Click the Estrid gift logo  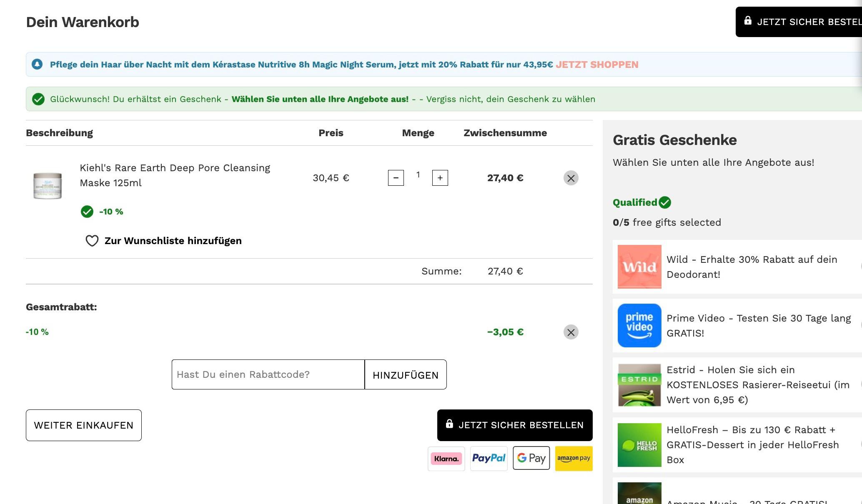coord(639,385)
